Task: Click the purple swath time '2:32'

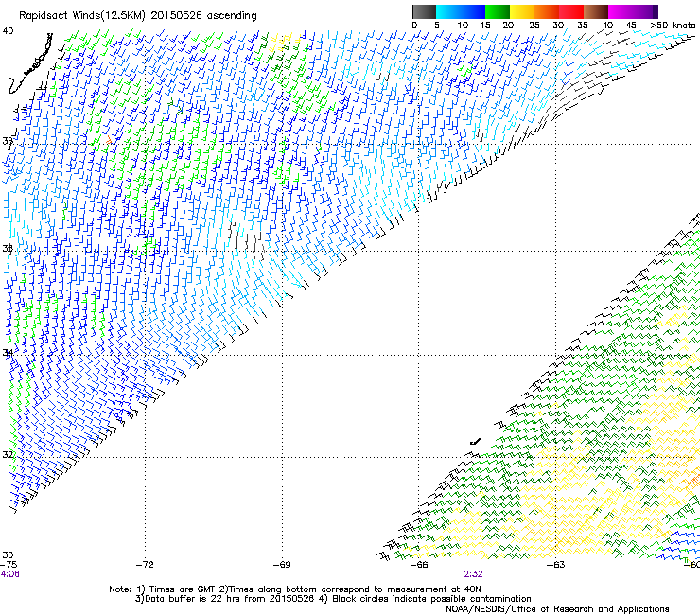Action: (x=473, y=574)
